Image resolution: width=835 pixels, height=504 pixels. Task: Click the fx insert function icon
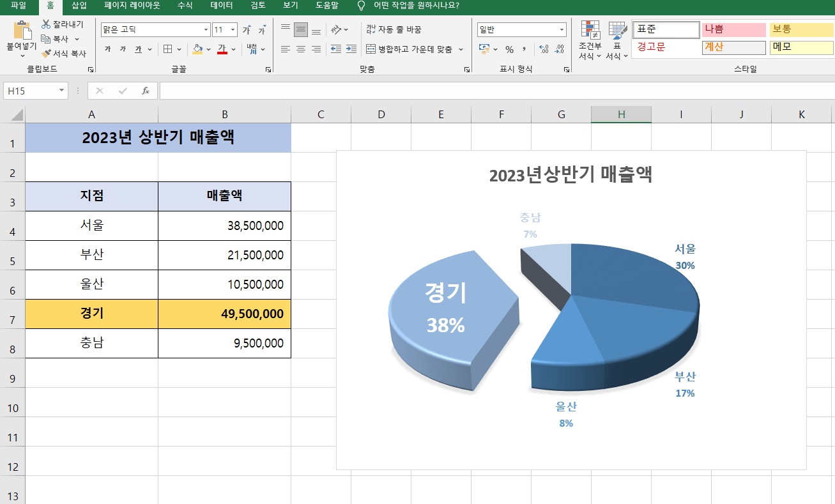pos(146,91)
